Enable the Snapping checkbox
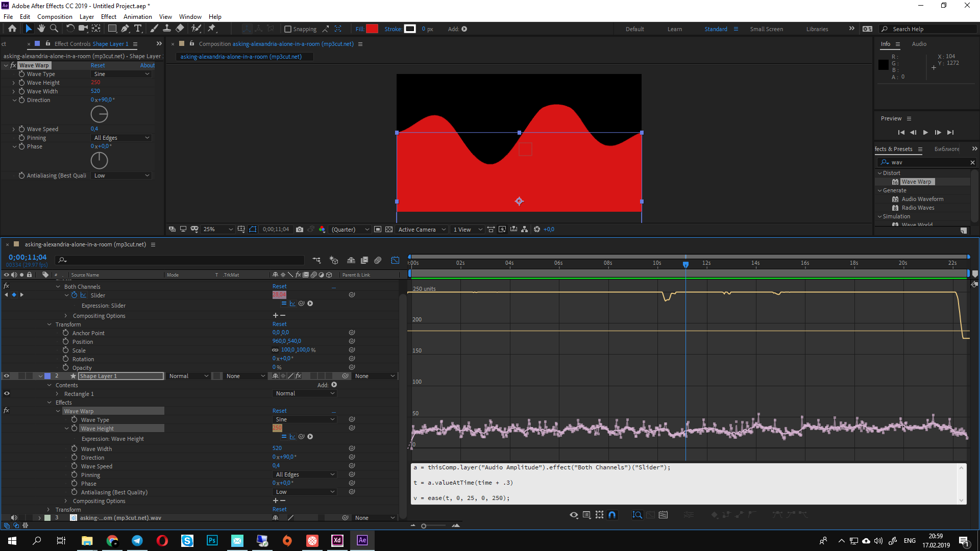 click(288, 29)
